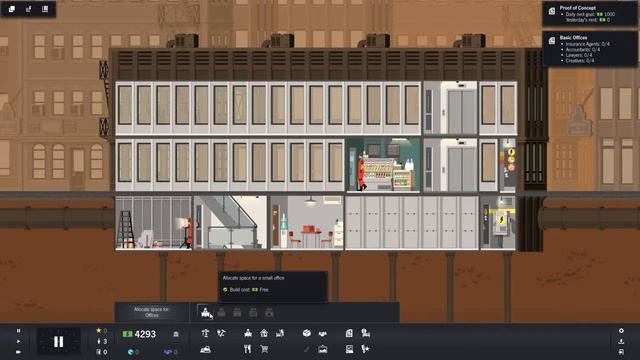Open the contracts document icon
Screen dimensions: 640x360
click(349, 333)
